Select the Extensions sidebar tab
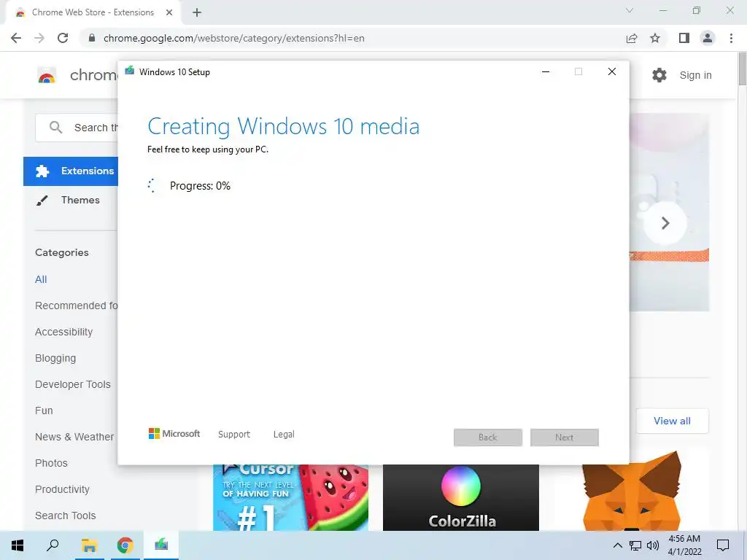The image size is (747, 560). 71,171
